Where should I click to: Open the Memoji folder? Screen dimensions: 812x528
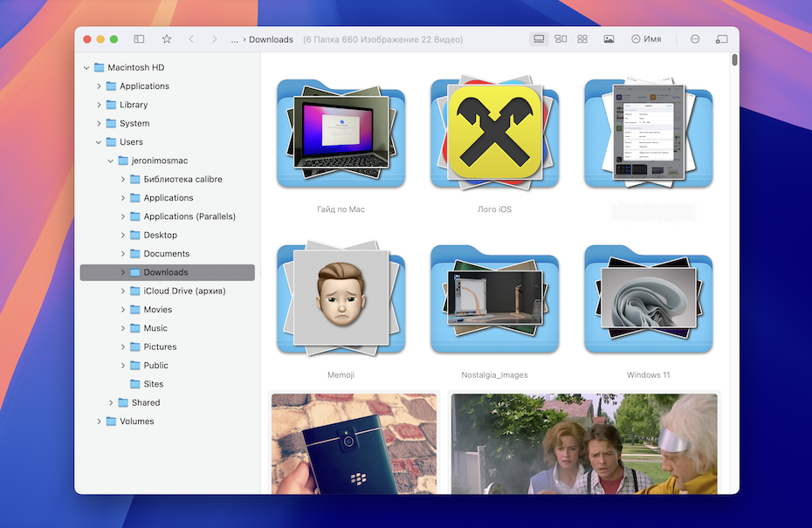pos(341,299)
